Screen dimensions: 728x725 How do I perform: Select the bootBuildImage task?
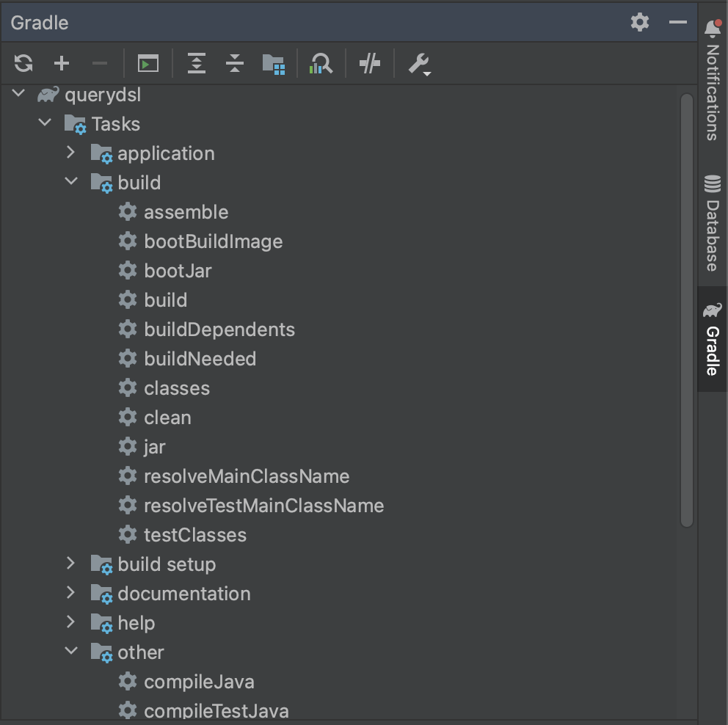(x=213, y=242)
